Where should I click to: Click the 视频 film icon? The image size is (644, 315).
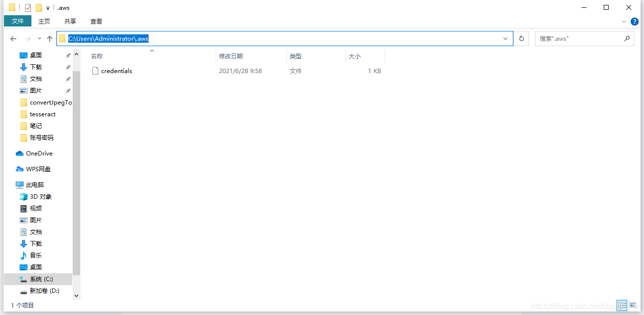point(24,209)
